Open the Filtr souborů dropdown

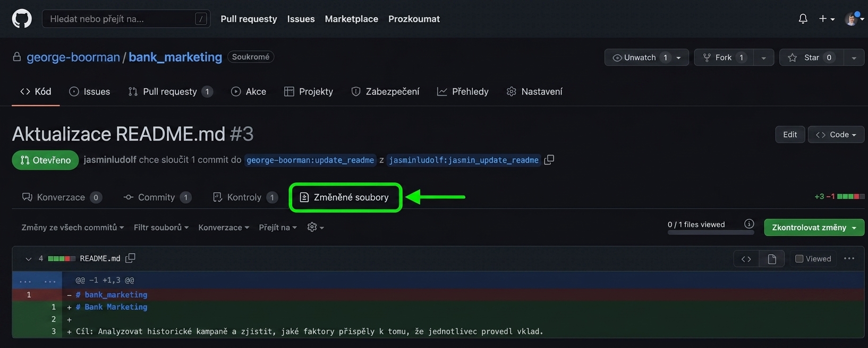click(161, 227)
